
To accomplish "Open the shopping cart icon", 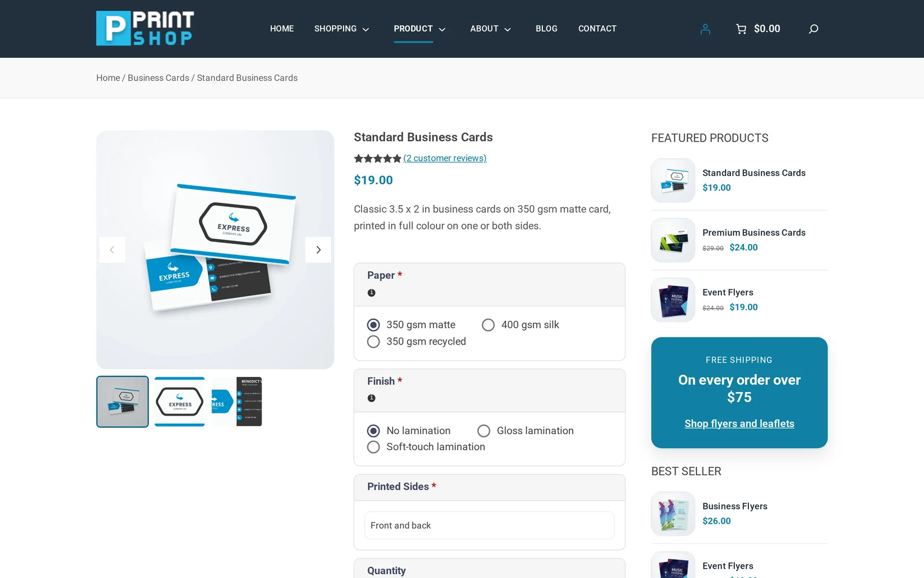I will coord(741,29).
